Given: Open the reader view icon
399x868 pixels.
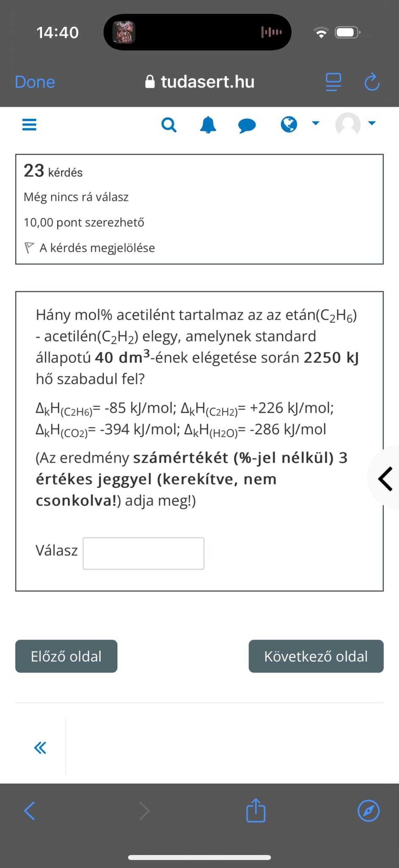Looking at the screenshot, I should pyautogui.click(x=333, y=82).
